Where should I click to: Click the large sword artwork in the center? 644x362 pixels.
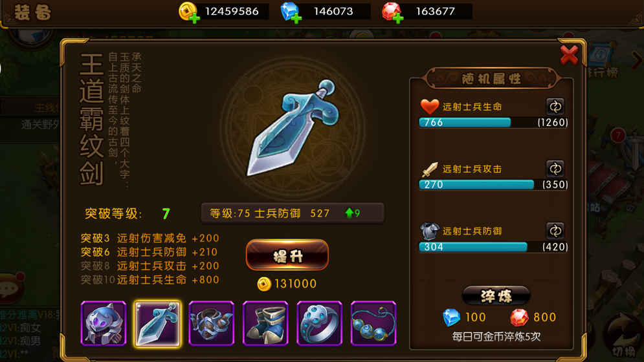[293, 128]
